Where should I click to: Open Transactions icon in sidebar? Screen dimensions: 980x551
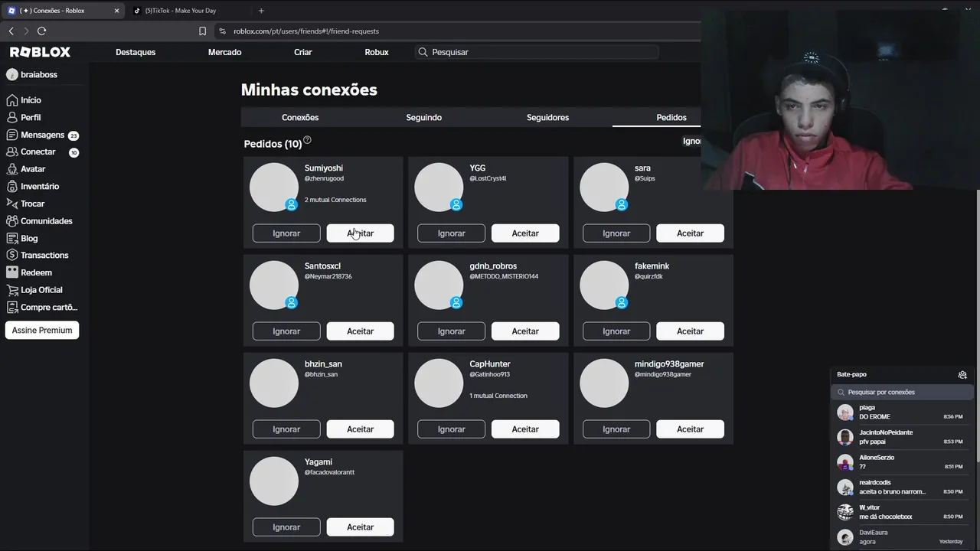tap(11, 255)
